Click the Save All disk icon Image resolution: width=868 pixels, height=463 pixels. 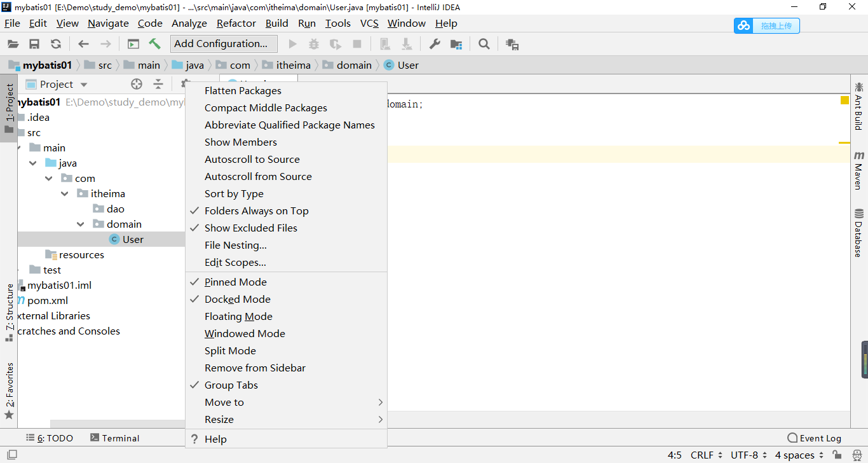tap(34, 44)
